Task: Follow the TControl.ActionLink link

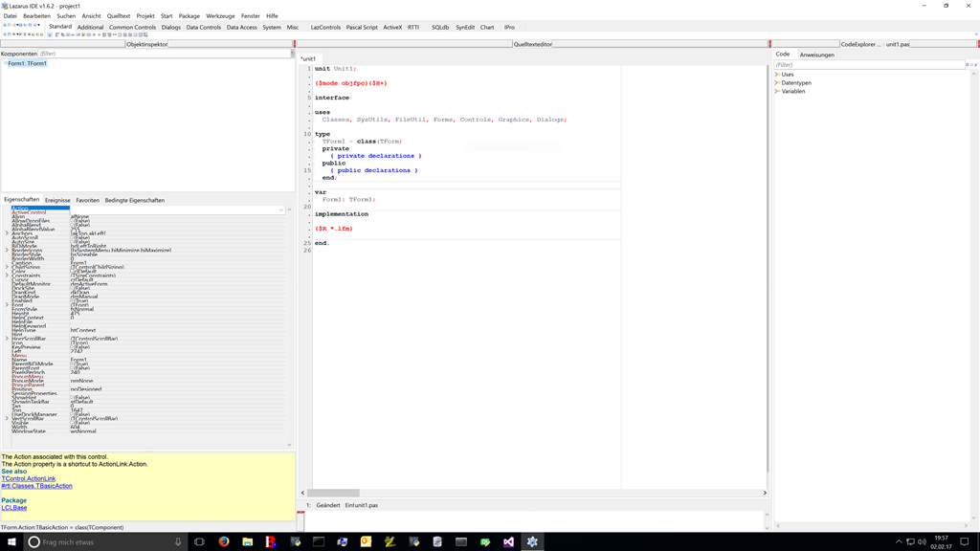Action: point(29,479)
